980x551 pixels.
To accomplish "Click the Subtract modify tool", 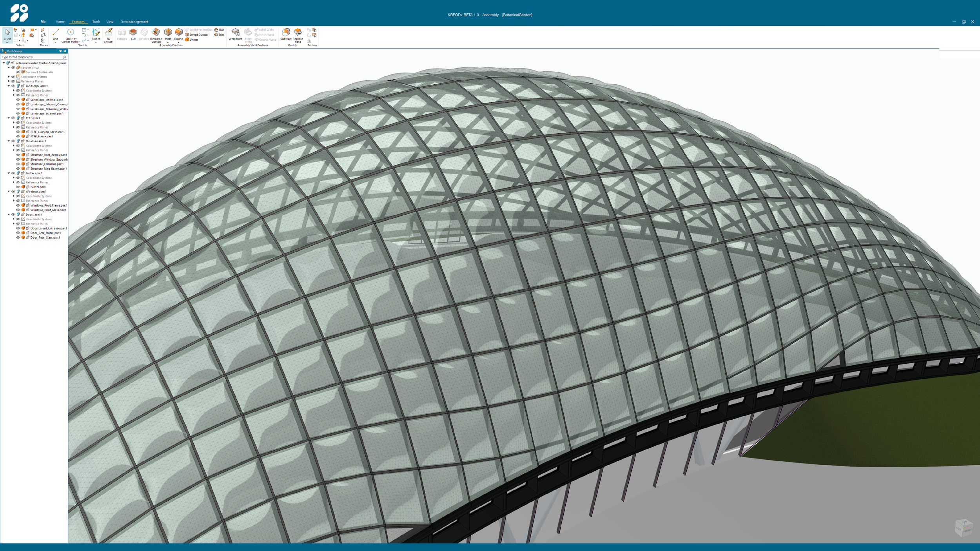I will point(286,34).
